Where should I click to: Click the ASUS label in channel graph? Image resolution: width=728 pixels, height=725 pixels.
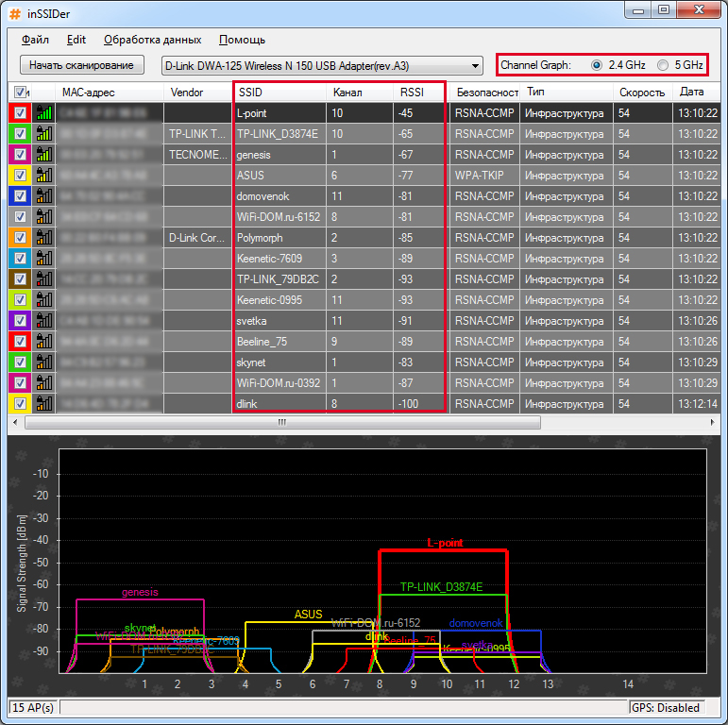[308, 614]
